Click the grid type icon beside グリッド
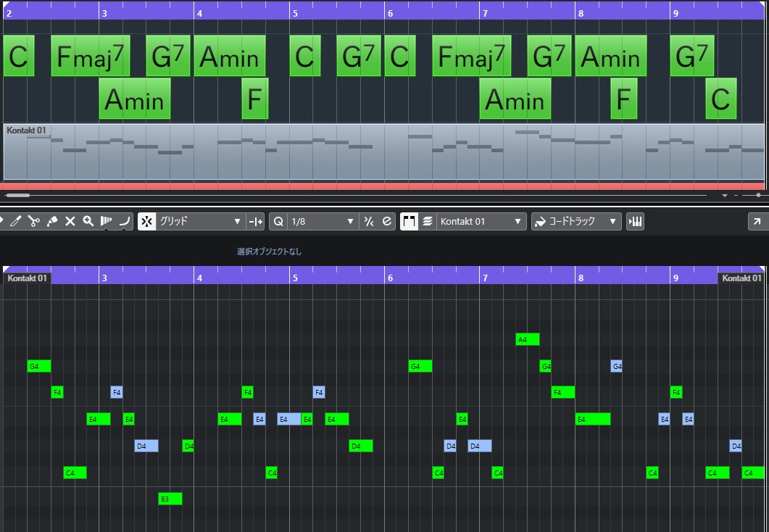Viewport: 769px width, 532px height. pos(256,222)
